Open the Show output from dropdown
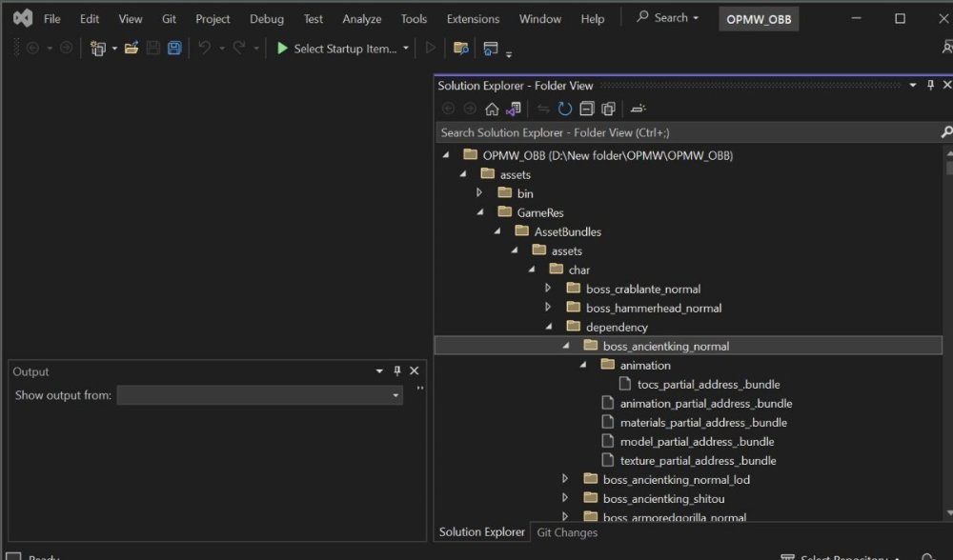Image resolution: width=953 pixels, height=560 pixels. (259, 395)
